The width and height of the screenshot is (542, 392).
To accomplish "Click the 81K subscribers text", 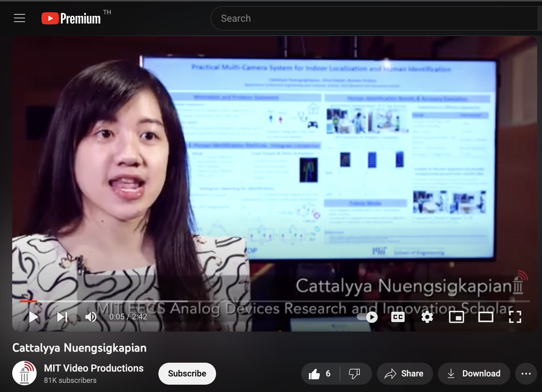I will pyautogui.click(x=70, y=380).
